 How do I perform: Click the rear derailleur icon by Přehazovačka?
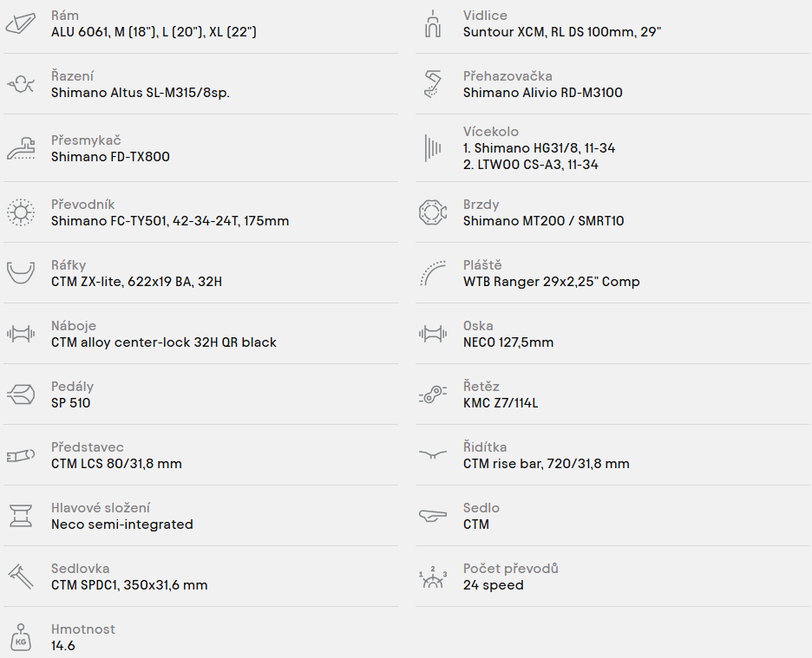432,84
